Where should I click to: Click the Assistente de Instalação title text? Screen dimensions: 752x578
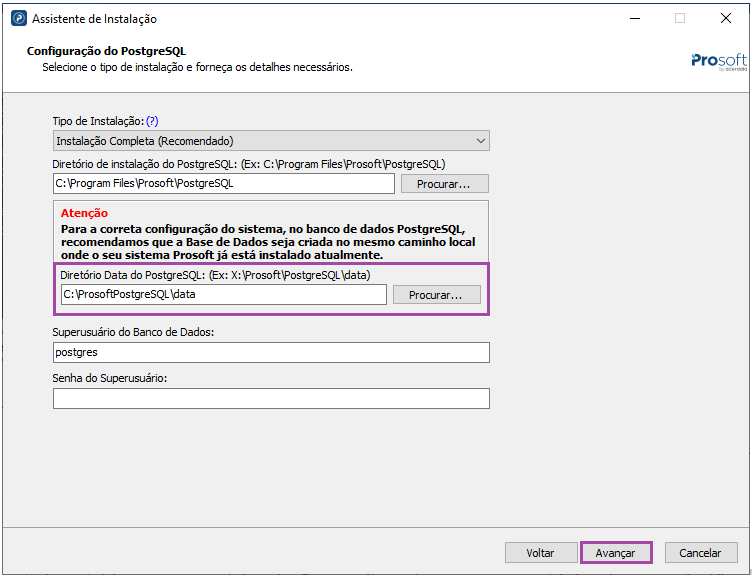tap(94, 19)
